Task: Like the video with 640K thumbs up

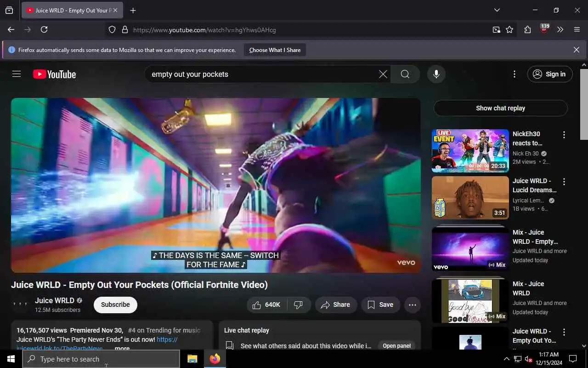Action: pyautogui.click(x=267, y=305)
